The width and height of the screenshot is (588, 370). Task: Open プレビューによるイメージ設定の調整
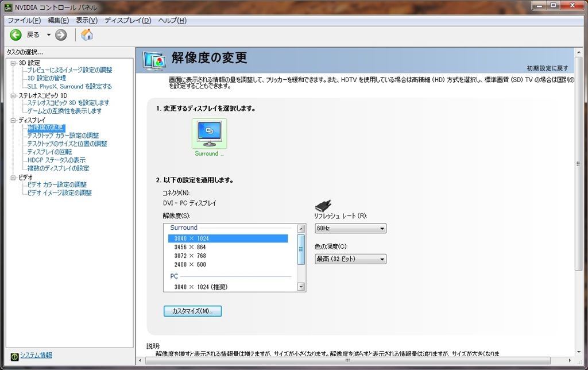coord(69,70)
